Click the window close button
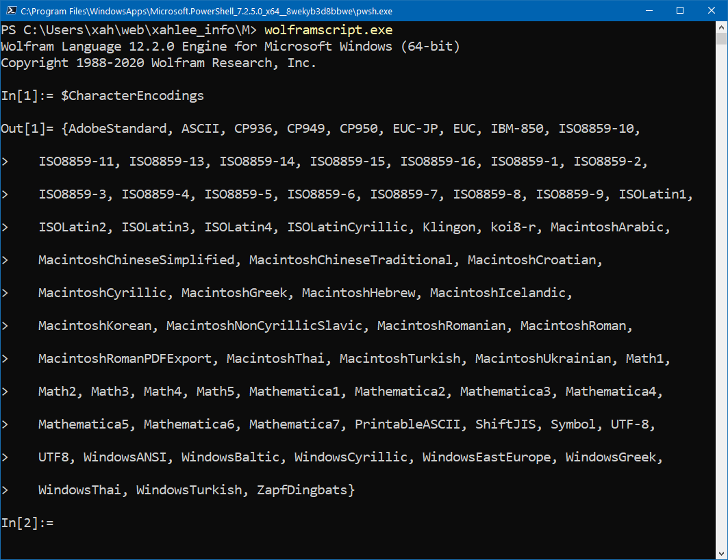Viewport: 728px width, 560px height. click(711, 10)
